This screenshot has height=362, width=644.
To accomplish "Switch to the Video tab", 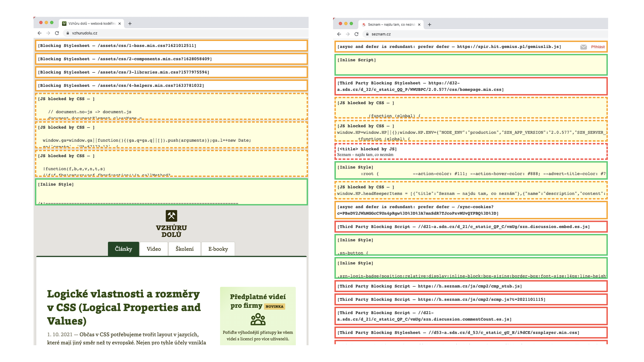I will click(154, 249).
